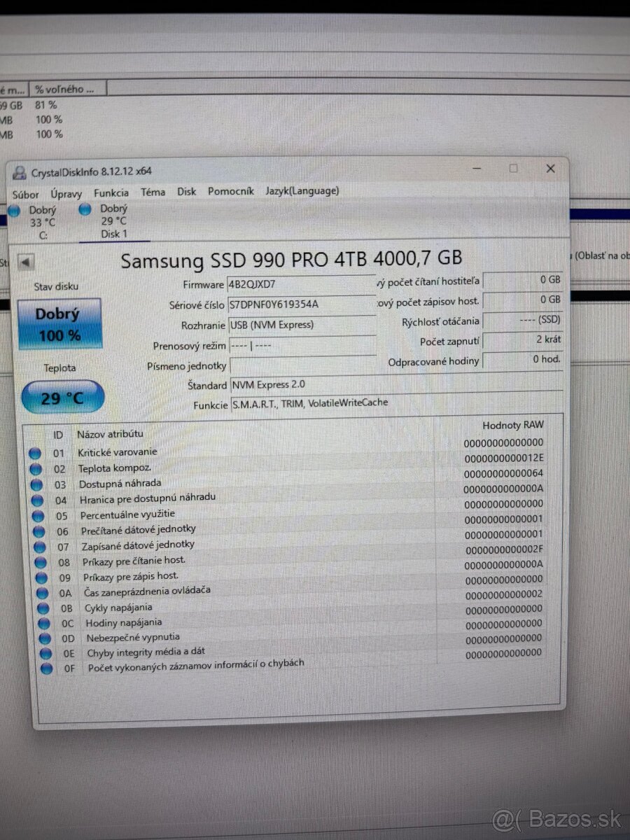Viewport: 630px width, 840px height.
Task: Open the Jazyk(Language) menu
Action: (302, 190)
